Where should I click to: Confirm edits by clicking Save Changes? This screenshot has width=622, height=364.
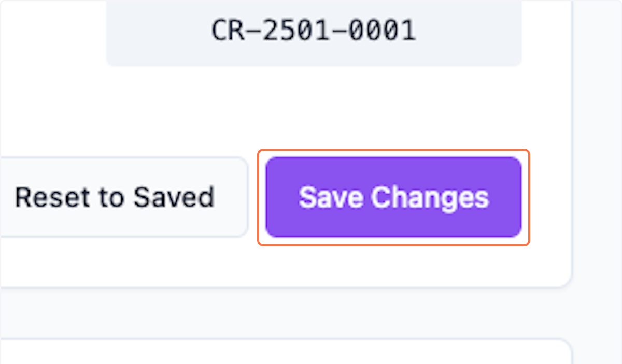[x=393, y=197]
